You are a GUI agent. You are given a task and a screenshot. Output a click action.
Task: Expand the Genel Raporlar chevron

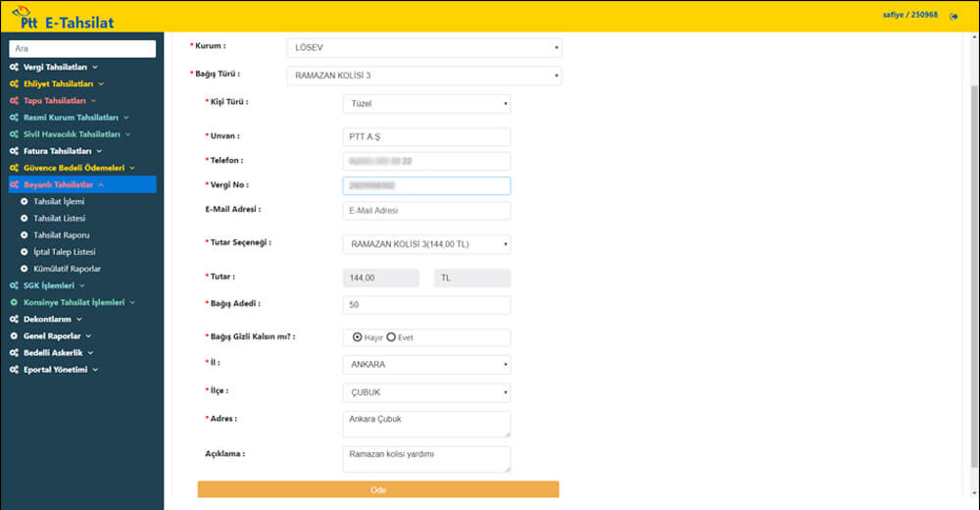[x=88, y=336]
